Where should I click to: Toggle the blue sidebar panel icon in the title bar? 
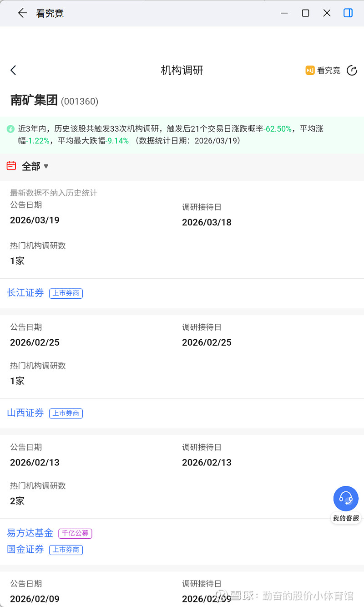coord(348,13)
